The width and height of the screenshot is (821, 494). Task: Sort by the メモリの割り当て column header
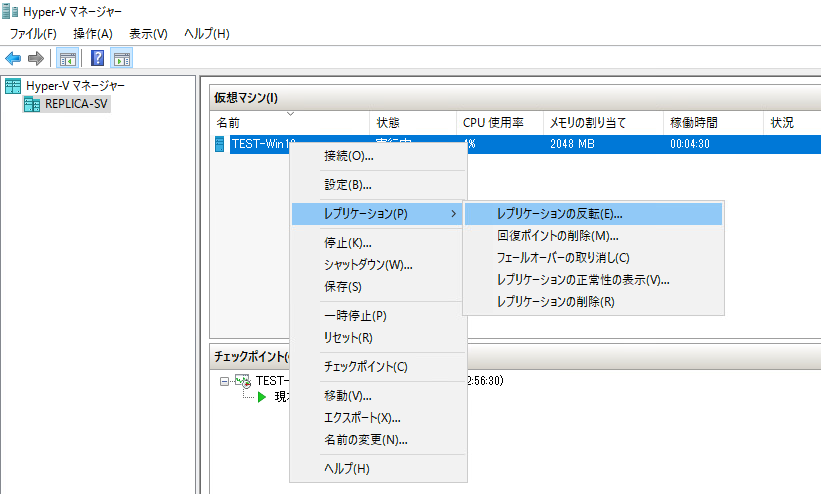pyautogui.click(x=604, y=123)
